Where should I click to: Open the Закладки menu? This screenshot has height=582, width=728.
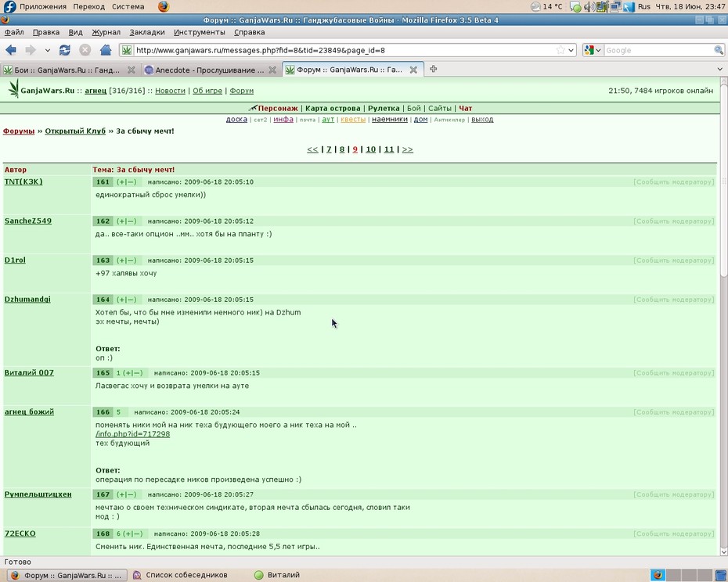[146, 32]
